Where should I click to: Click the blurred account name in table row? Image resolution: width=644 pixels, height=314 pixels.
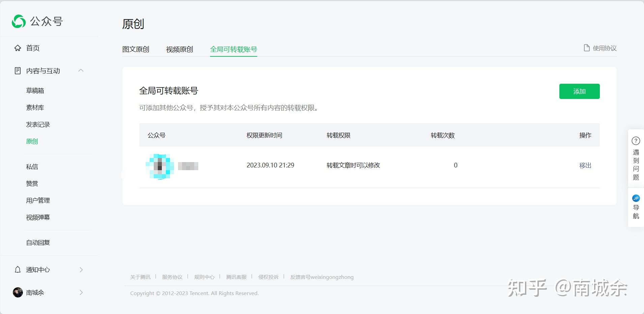pos(188,166)
